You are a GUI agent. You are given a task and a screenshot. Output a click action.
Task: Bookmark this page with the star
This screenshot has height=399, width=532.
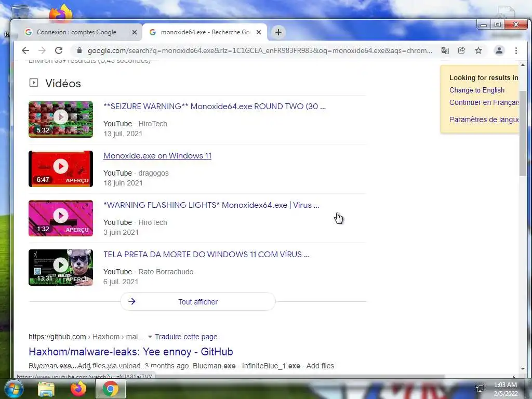[x=478, y=50]
